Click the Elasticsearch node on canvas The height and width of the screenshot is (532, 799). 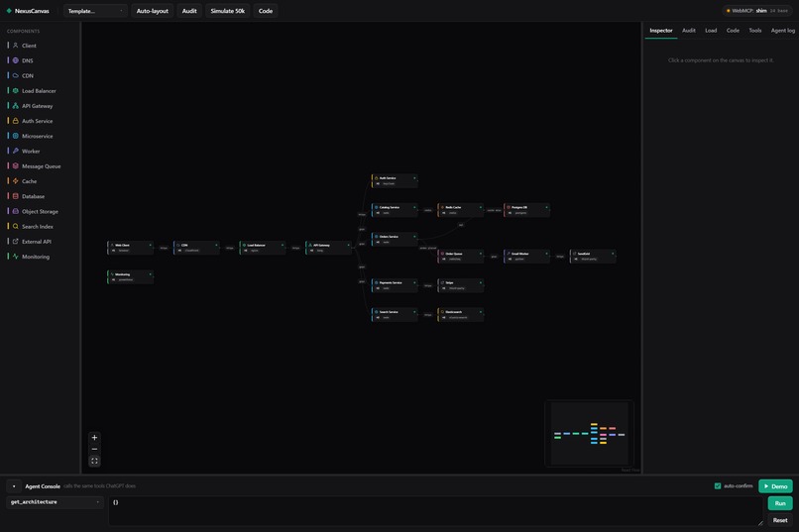point(461,315)
